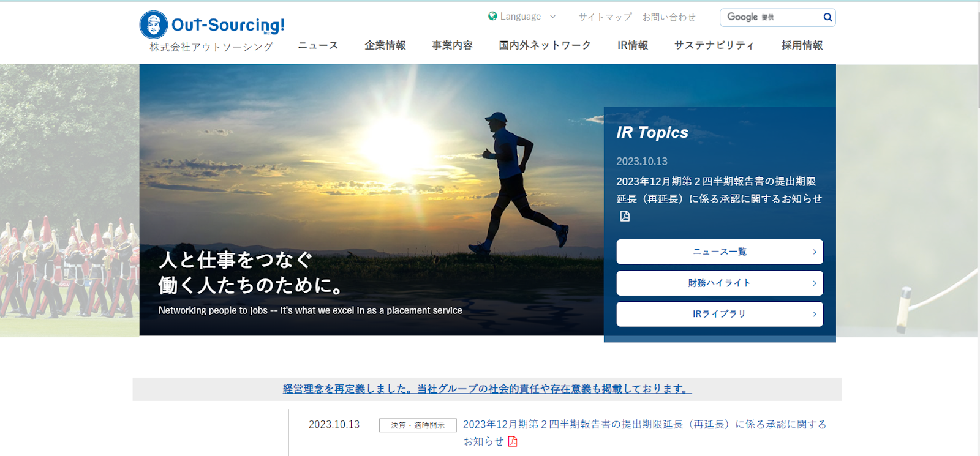Click the Out-Sourcing! company logo
Image resolution: width=980 pixels, height=456 pixels.
coord(212,25)
